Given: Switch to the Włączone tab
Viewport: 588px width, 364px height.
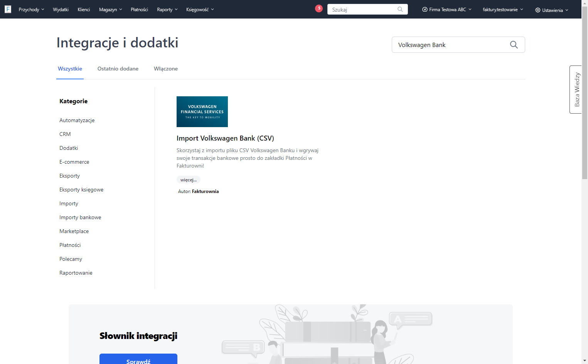Looking at the screenshot, I should [x=166, y=69].
